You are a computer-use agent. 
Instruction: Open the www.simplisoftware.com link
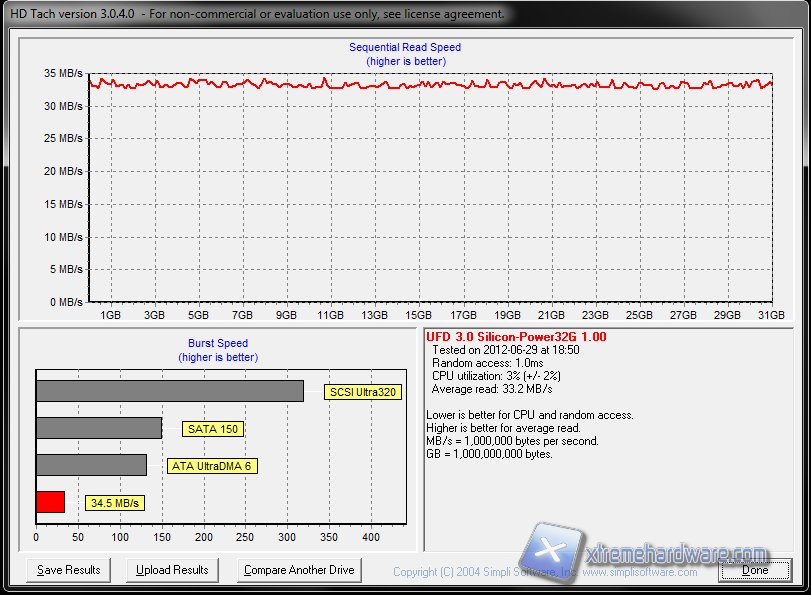point(640,572)
